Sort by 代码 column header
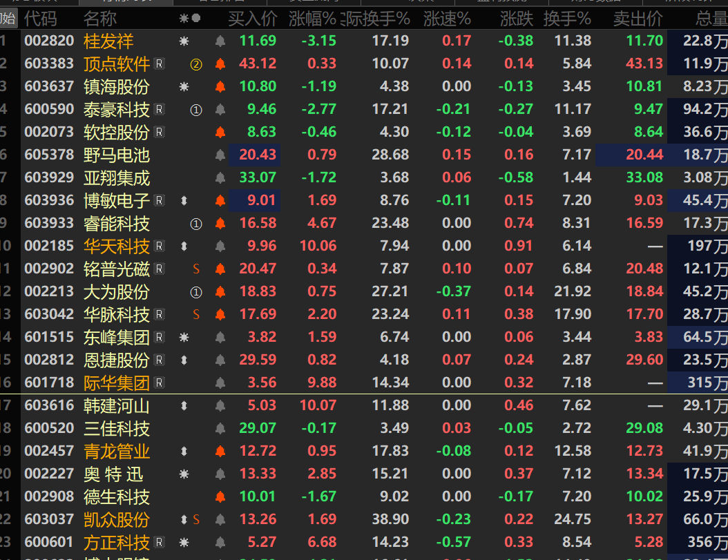This screenshot has height=560, width=728. click(x=40, y=19)
